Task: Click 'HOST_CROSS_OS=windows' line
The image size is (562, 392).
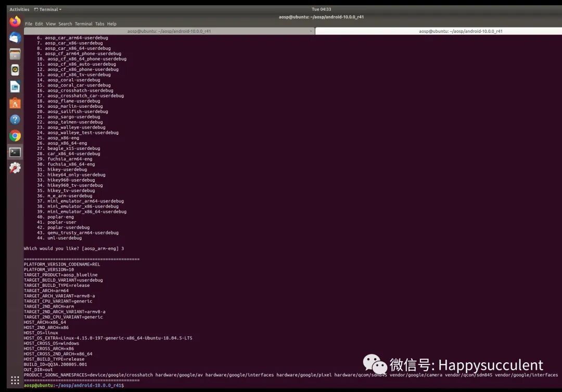Action: pyautogui.click(x=51, y=344)
